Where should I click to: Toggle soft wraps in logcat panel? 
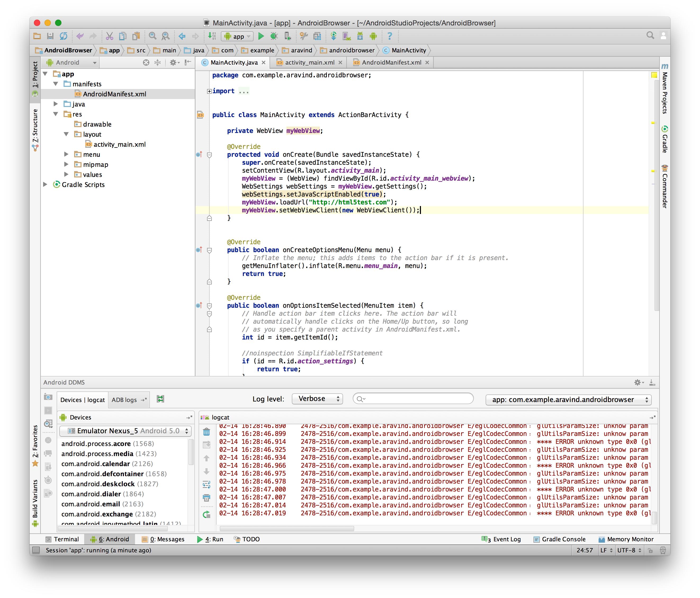tap(207, 484)
